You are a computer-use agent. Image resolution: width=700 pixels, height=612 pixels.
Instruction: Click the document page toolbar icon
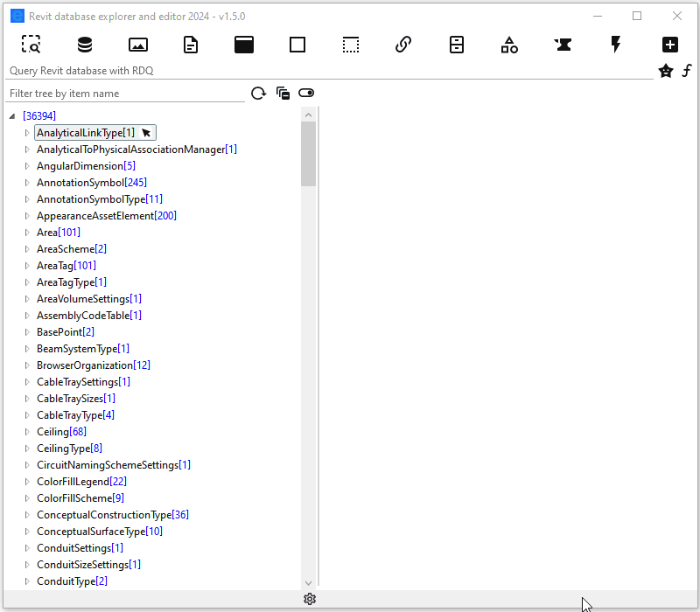(x=191, y=45)
